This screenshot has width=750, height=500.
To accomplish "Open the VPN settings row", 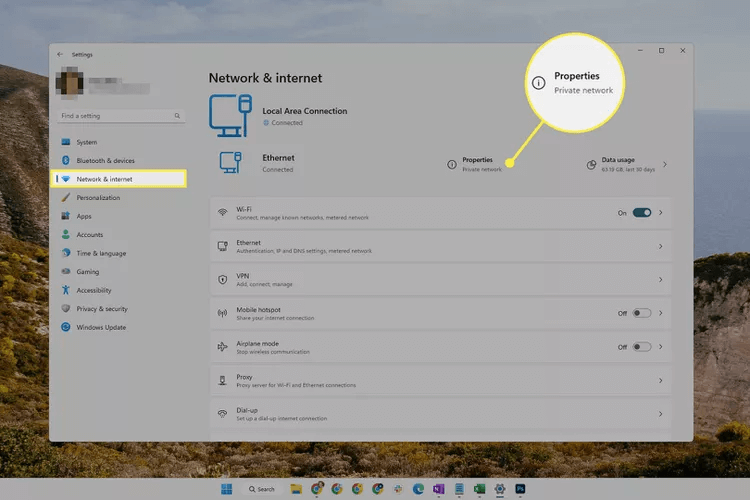I will pos(440,280).
